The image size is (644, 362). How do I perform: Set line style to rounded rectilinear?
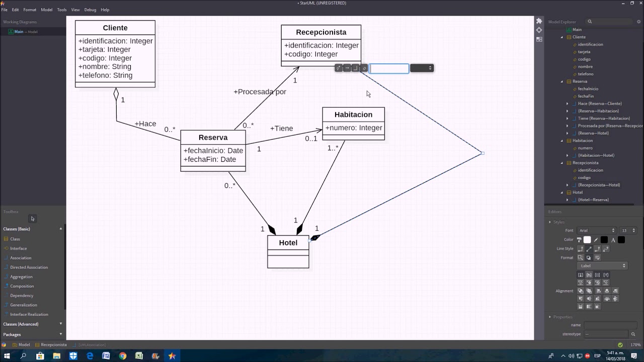coord(597,249)
